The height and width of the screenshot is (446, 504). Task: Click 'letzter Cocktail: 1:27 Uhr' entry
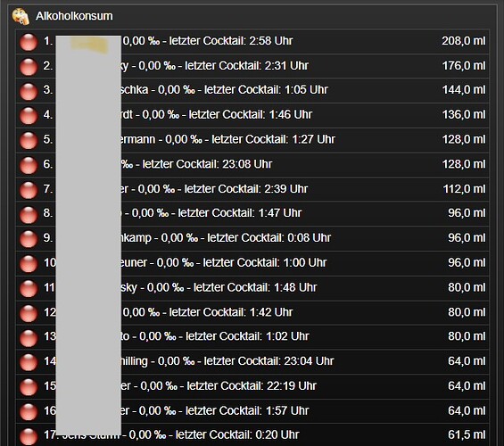point(273,139)
